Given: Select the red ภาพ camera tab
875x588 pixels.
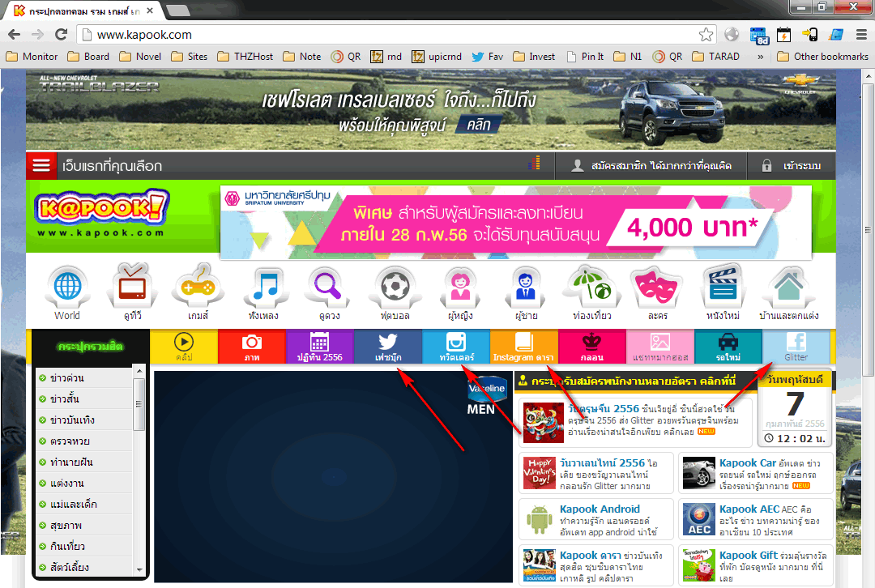Looking at the screenshot, I should (x=252, y=347).
